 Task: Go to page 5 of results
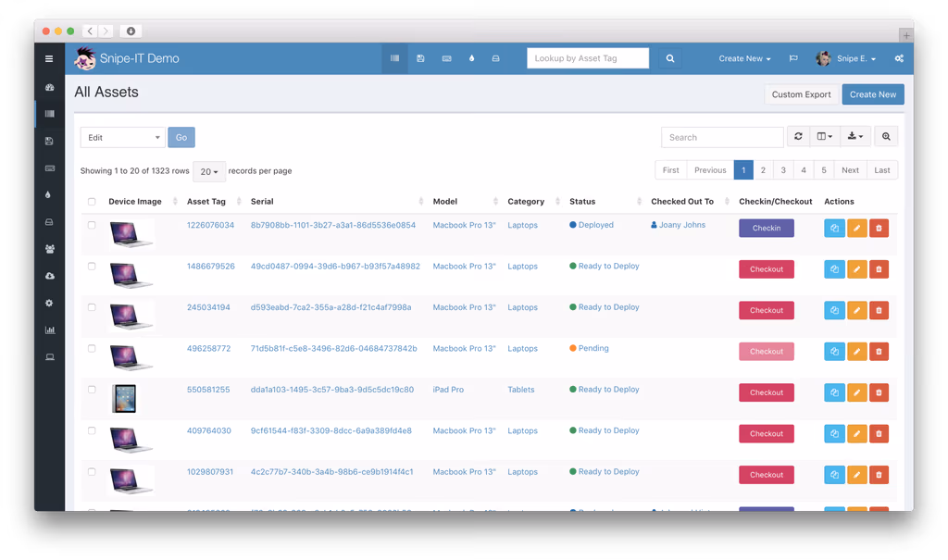[823, 170]
